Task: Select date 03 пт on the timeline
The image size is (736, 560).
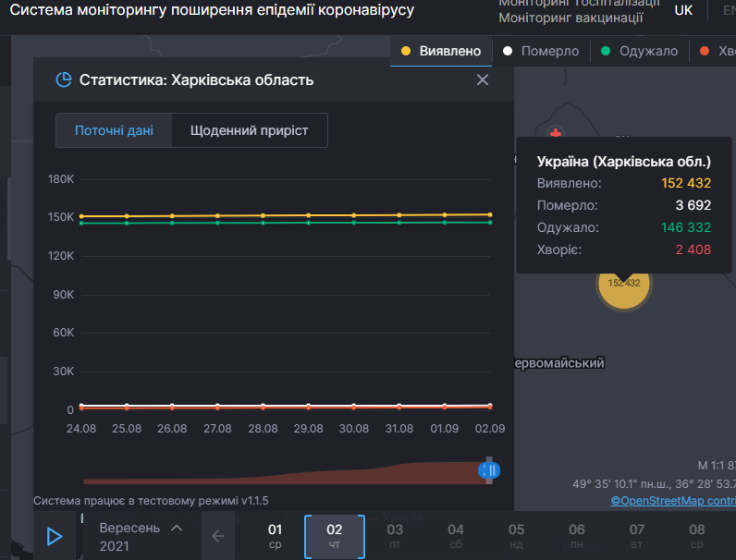Action: pos(395,536)
